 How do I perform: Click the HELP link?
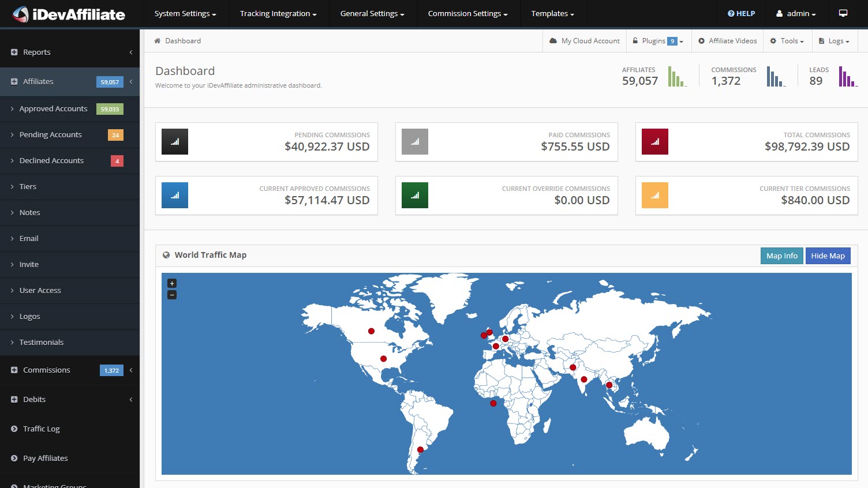[742, 14]
